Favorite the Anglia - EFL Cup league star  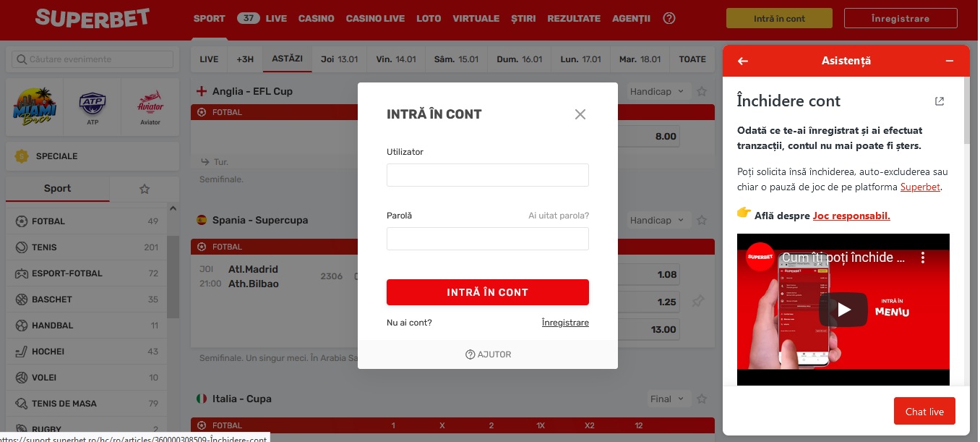point(700,92)
